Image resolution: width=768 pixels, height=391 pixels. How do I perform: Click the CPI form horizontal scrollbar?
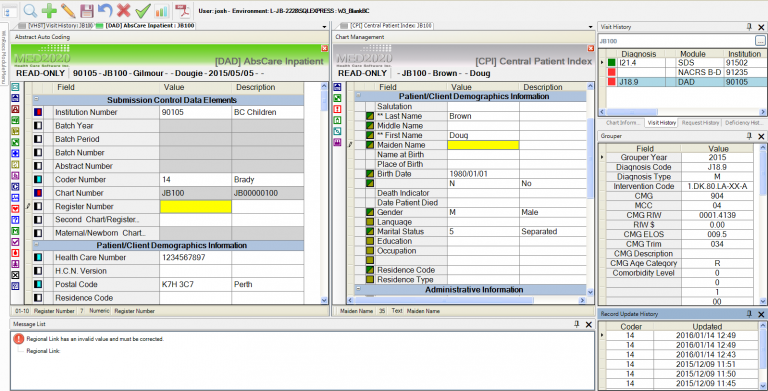coord(467,300)
